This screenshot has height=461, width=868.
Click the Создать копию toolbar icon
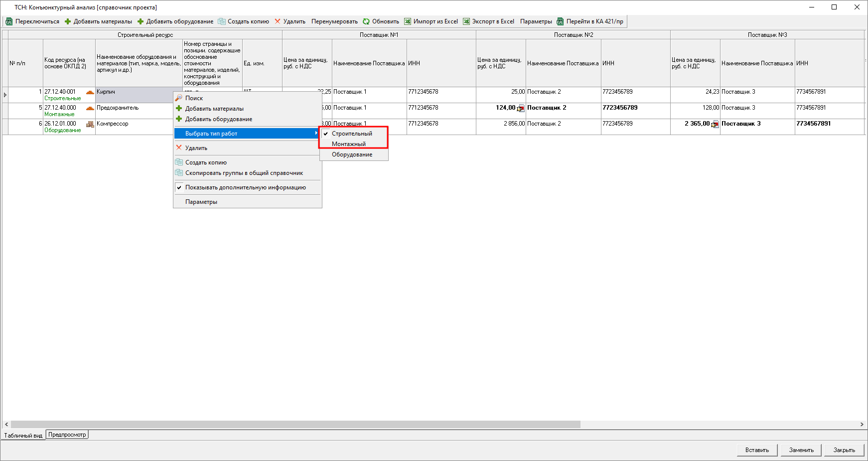click(x=222, y=21)
